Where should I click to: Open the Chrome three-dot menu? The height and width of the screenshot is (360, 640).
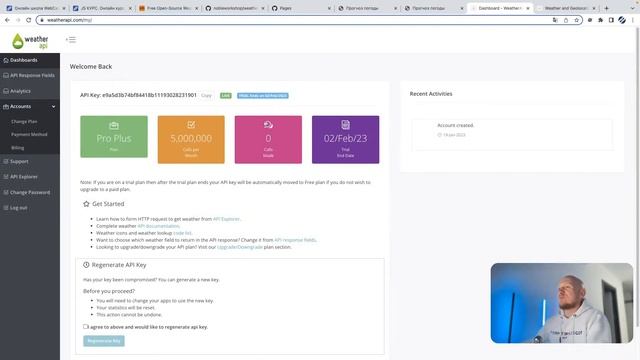633,20
